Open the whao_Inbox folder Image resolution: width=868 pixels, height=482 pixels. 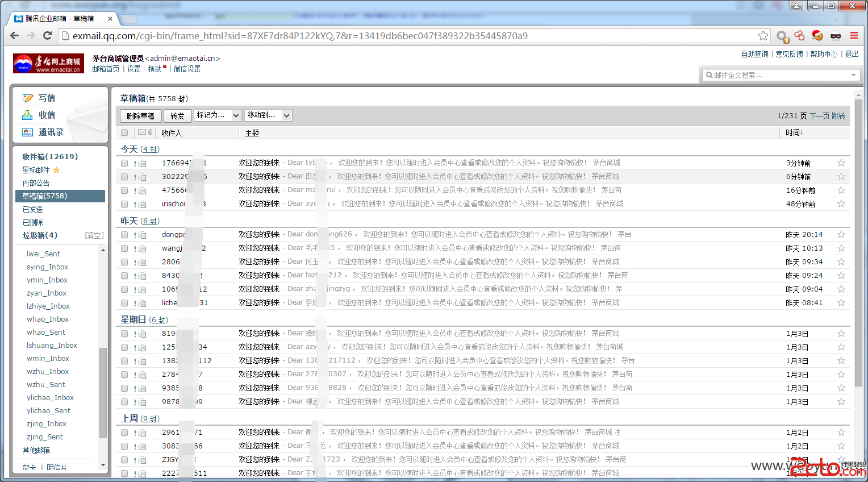[x=48, y=319]
